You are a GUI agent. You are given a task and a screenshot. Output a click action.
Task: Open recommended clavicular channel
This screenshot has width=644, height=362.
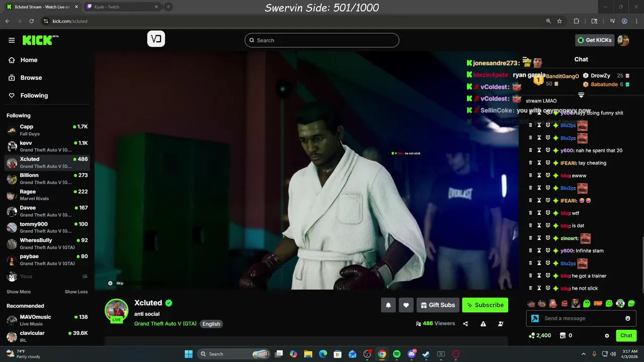47,336
